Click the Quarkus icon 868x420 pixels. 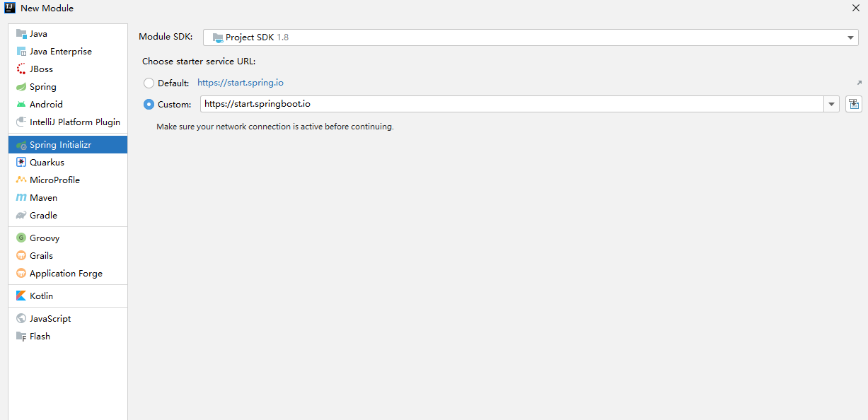(x=21, y=162)
